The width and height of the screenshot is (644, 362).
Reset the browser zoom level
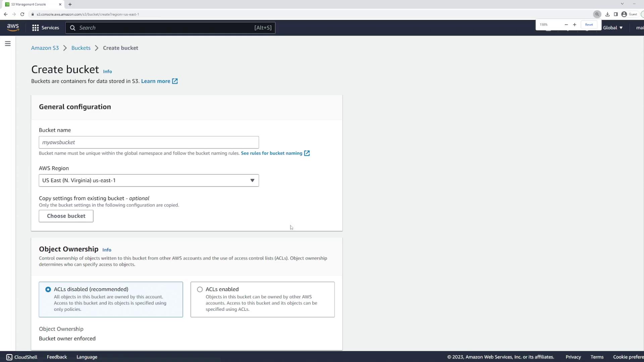pyautogui.click(x=589, y=24)
